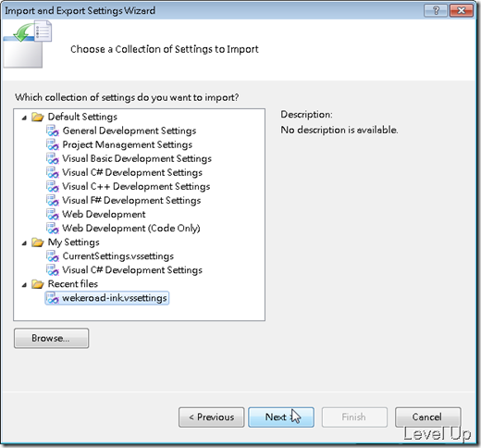Viewport: 481px width, 448px height.
Task: Select Visual C# Development Settings under Default Settings
Action: click(x=132, y=172)
